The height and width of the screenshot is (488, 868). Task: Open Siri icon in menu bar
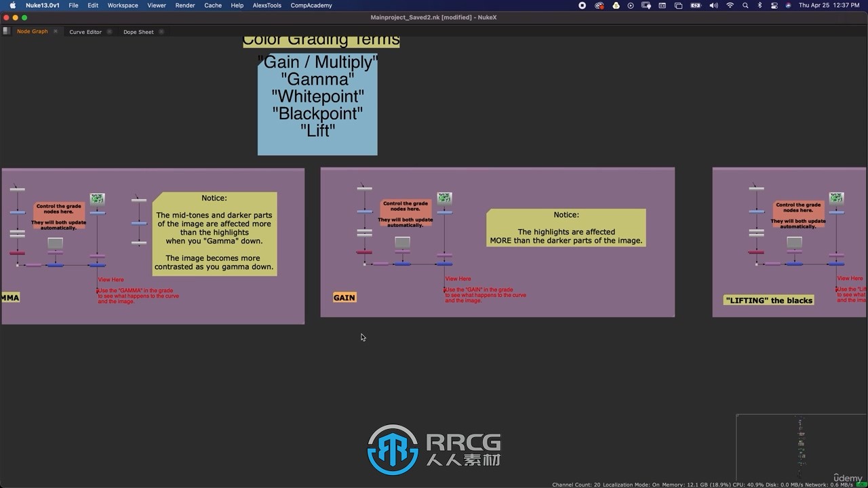788,5
